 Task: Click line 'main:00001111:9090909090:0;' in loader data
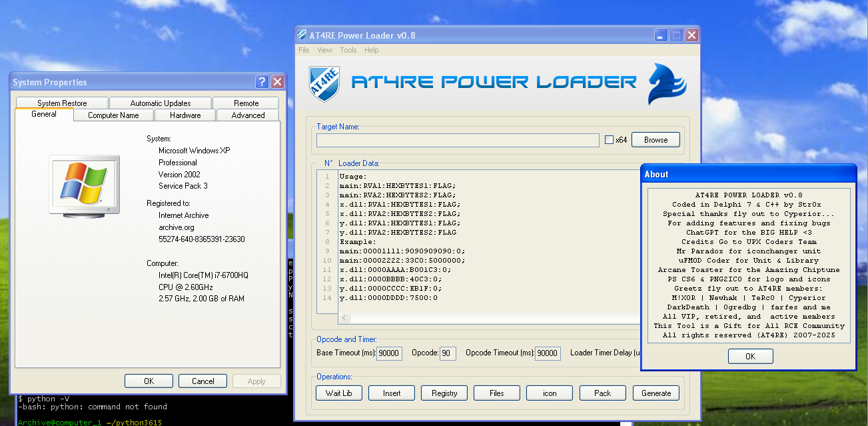(x=402, y=251)
